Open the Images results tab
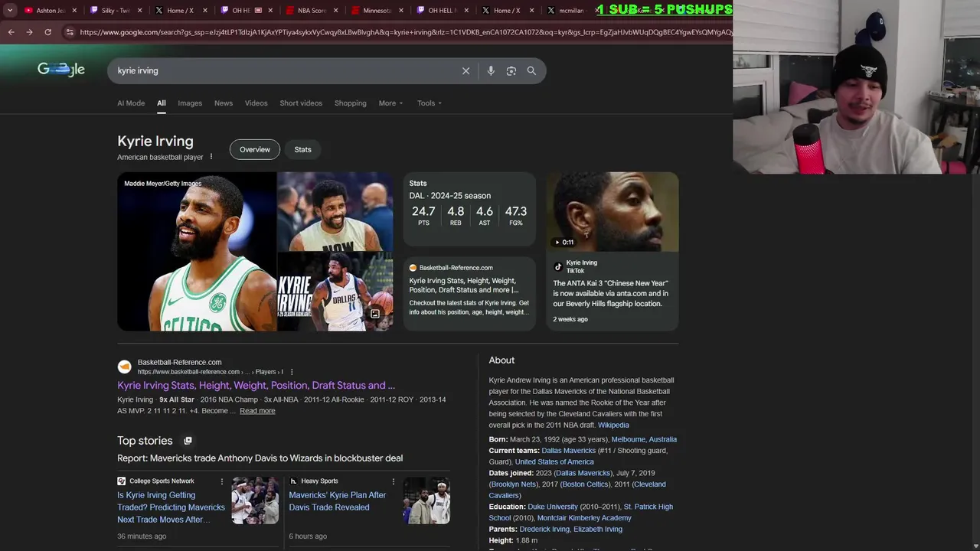The width and height of the screenshot is (980, 551). (190, 103)
